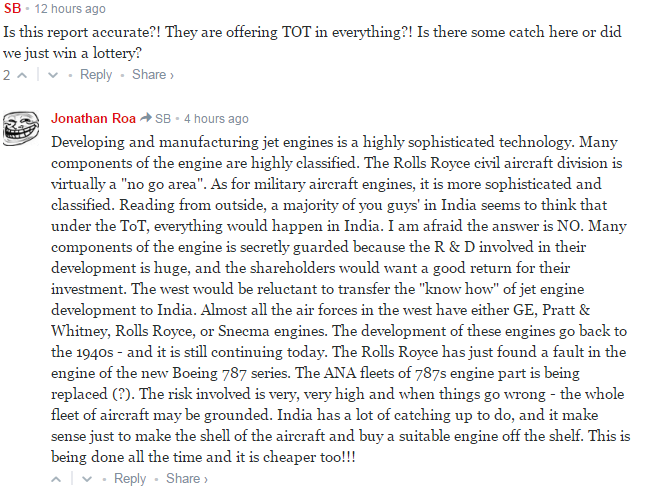
Task: Click the share chevron on SB's comment
Action: 172,76
